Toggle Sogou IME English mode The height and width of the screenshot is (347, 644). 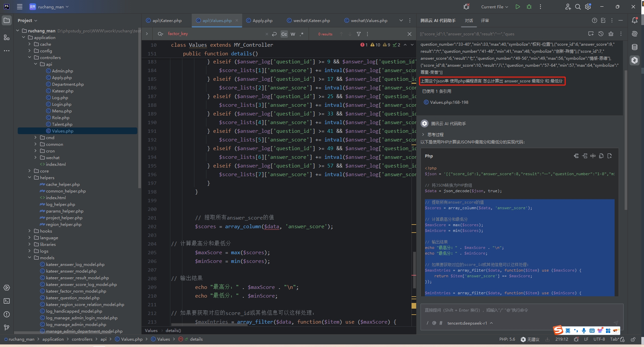568,331
